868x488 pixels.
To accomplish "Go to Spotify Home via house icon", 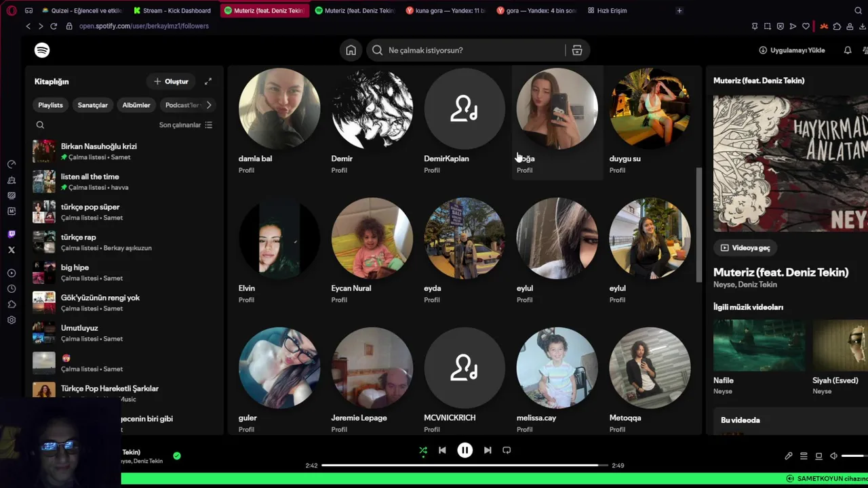I will 351,50.
